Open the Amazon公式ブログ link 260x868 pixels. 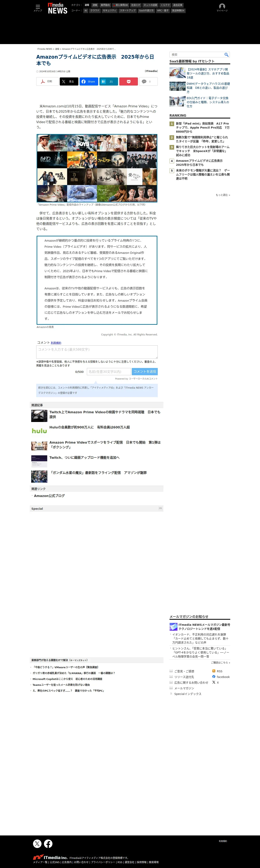[x=49, y=496]
